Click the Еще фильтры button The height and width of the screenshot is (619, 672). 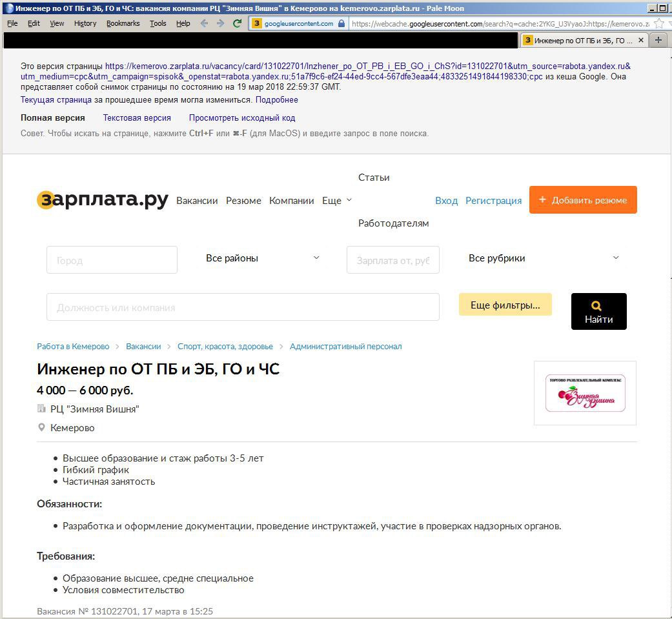505,305
